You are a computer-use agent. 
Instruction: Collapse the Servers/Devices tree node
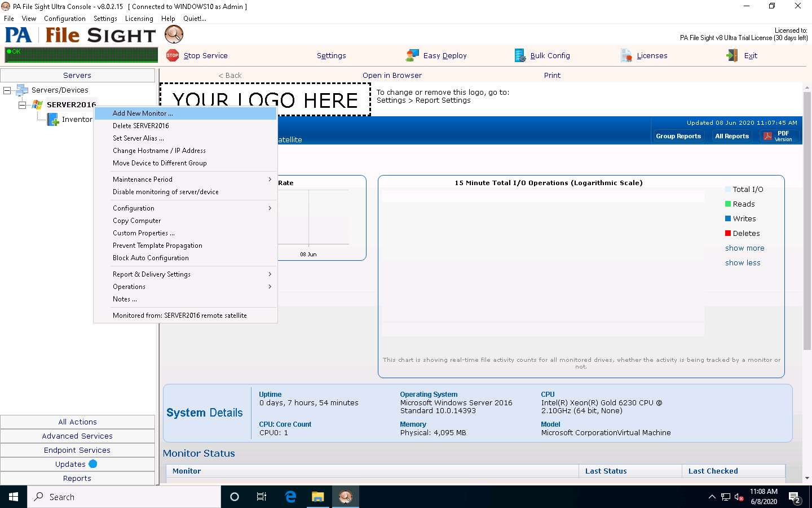pos(7,90)
